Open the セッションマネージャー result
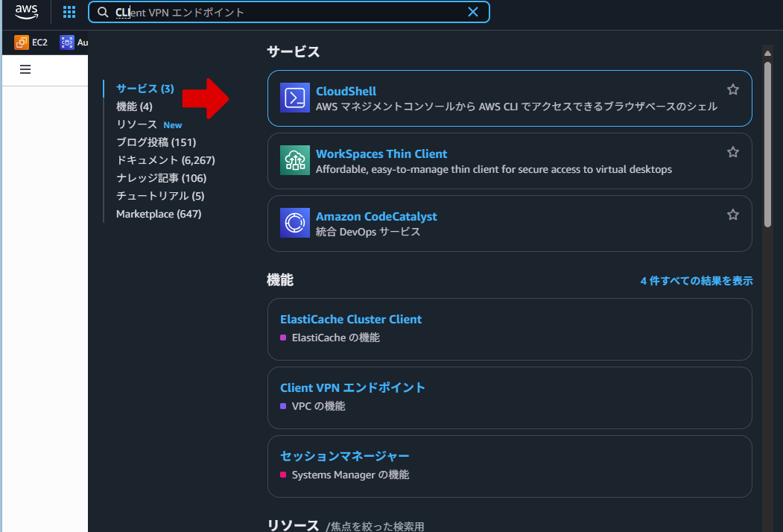 tap(344, 456)
